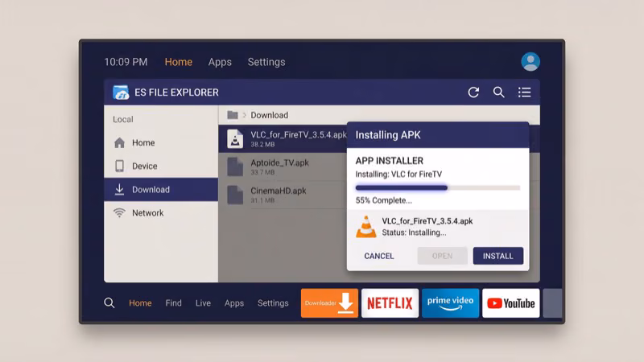Click the '55% Complete...' text
The height and width of the screenshot is (362, 644).
(384, 200)
